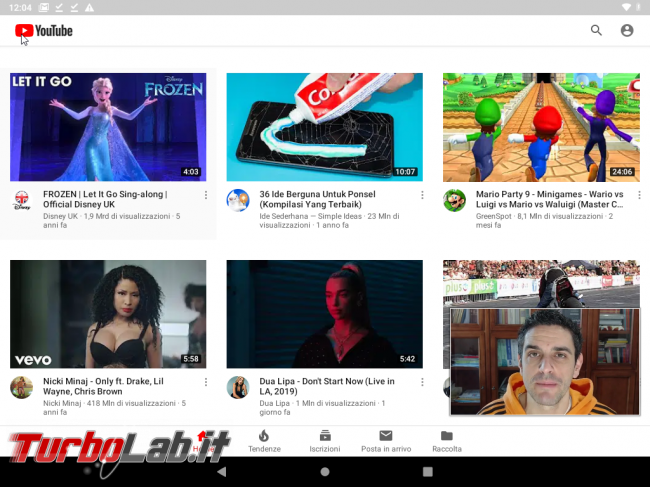The image size is (650, 487).
Task: Switch to the Iscrizioni tab
Action: (325, 441)
